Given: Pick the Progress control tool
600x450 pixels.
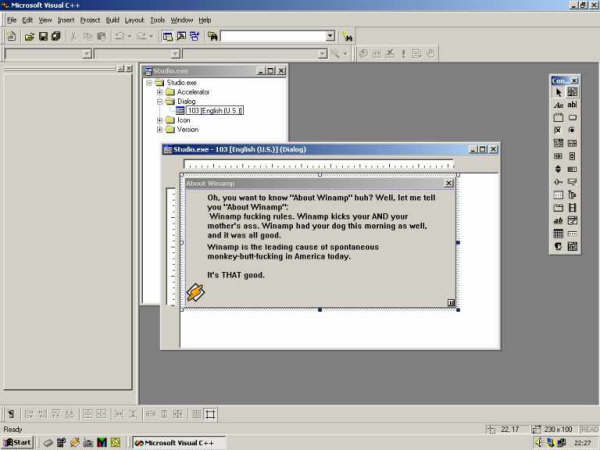Looking at the screenshot, I should 572,169.
